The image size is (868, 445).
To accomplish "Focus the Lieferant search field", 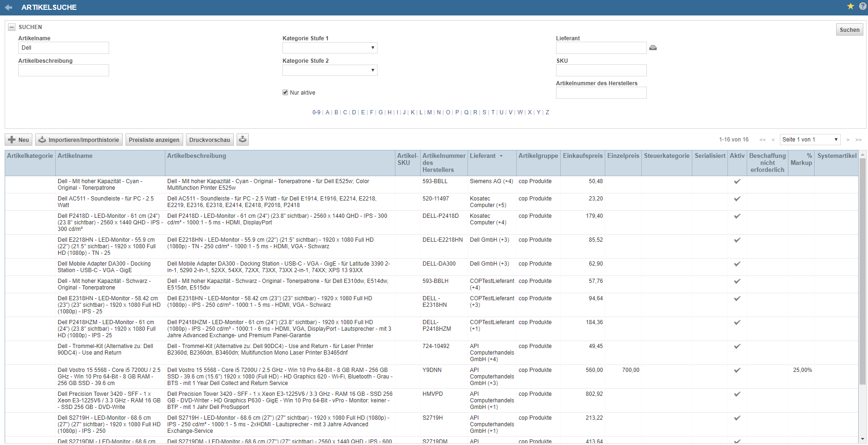I will [x=601, y=48].
